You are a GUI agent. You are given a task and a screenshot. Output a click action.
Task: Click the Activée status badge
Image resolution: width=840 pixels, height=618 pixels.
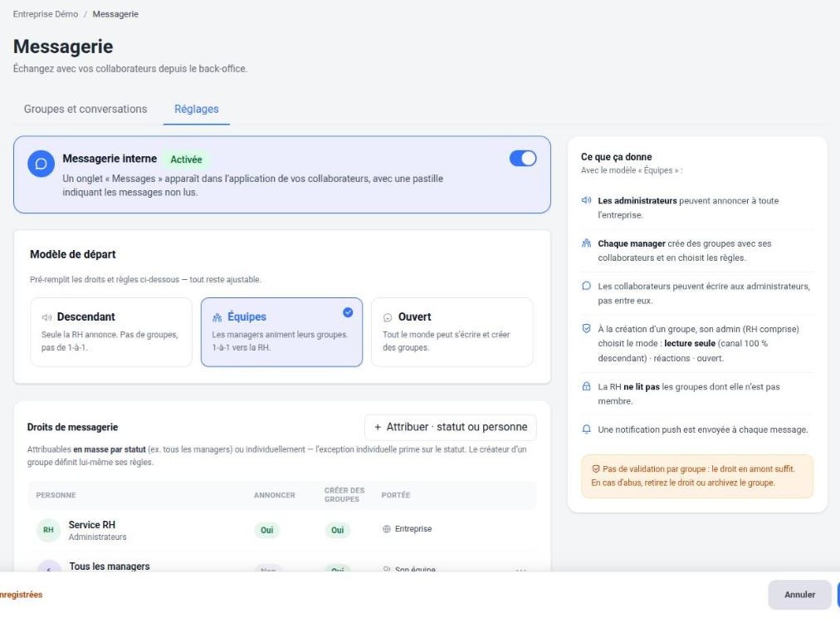tap(186, 159)
